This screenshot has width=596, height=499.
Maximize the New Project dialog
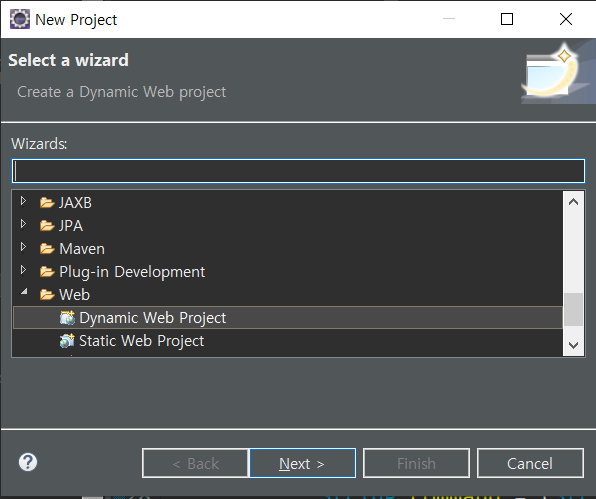coord(507,19)
